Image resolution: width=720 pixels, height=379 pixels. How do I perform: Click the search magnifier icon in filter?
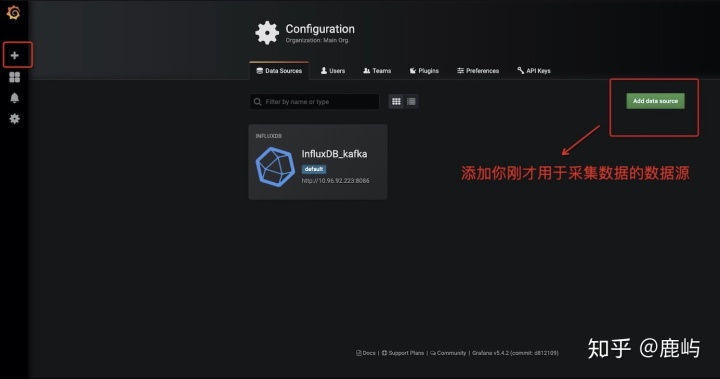coord(257,102)
